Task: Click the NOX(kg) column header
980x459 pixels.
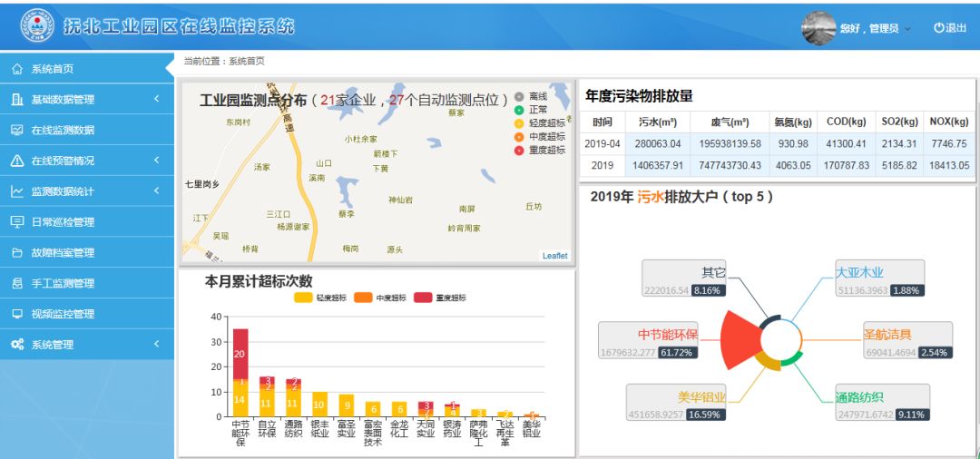Action: [x=949, y=122]
